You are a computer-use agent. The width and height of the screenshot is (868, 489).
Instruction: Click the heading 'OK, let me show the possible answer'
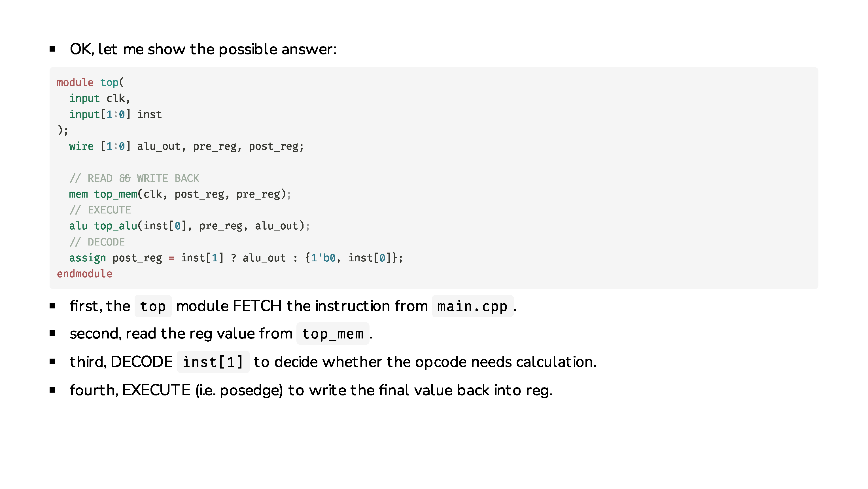click(x=203, y=49)
